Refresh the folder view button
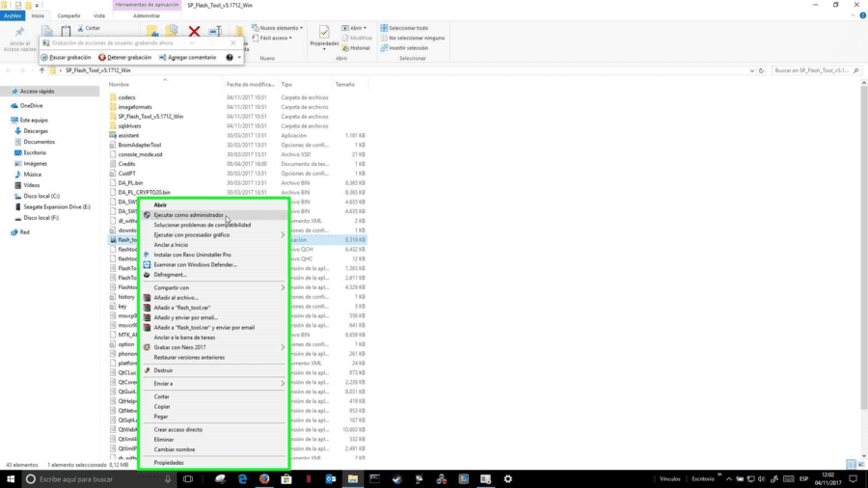 click(761, 70)
